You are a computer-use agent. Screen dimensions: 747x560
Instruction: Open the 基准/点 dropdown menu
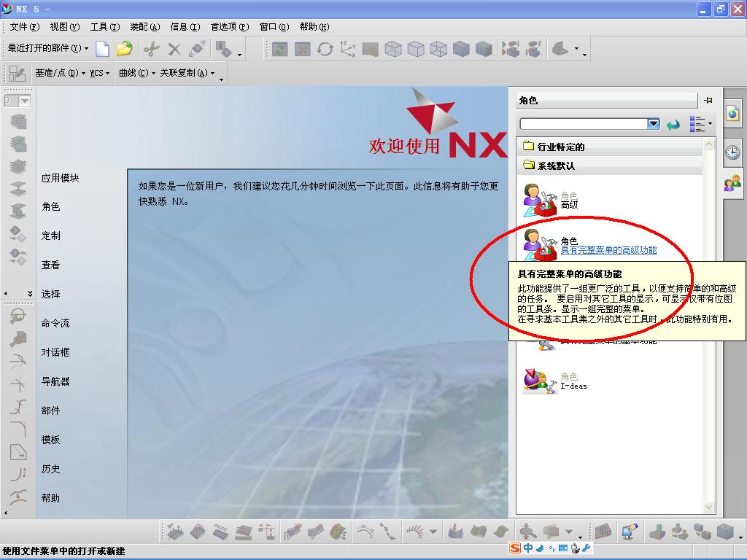tap(60, 73)
